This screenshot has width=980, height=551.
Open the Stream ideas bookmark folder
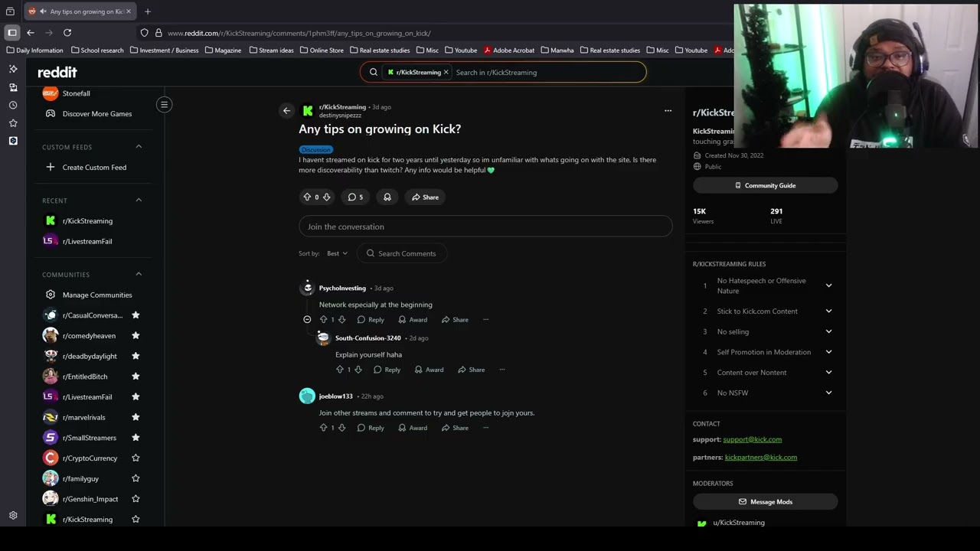271,51
